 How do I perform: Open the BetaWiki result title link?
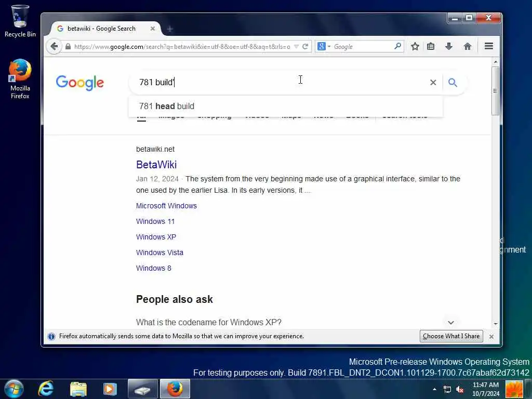tap(156, 165)
